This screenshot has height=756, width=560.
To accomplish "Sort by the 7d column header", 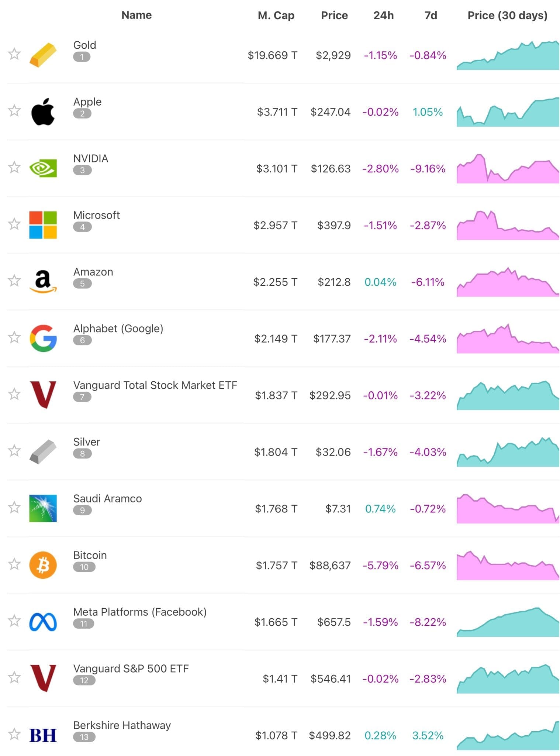I will click(x=431, y=16).
